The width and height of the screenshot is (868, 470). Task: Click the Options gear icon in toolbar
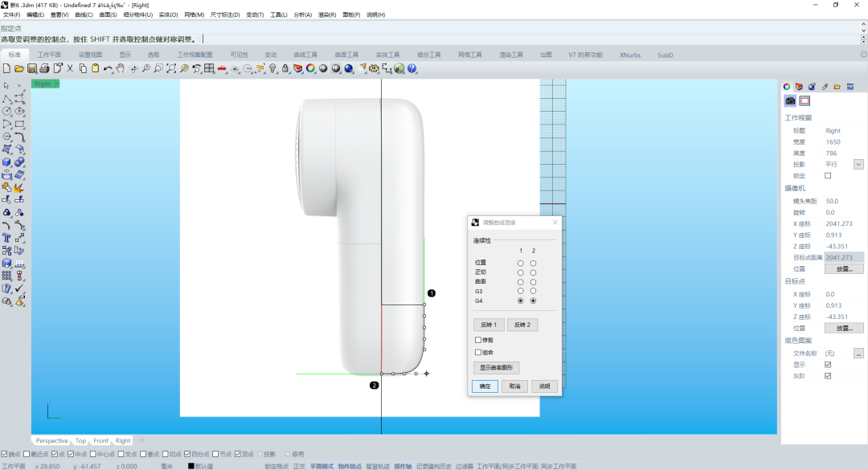374,68
